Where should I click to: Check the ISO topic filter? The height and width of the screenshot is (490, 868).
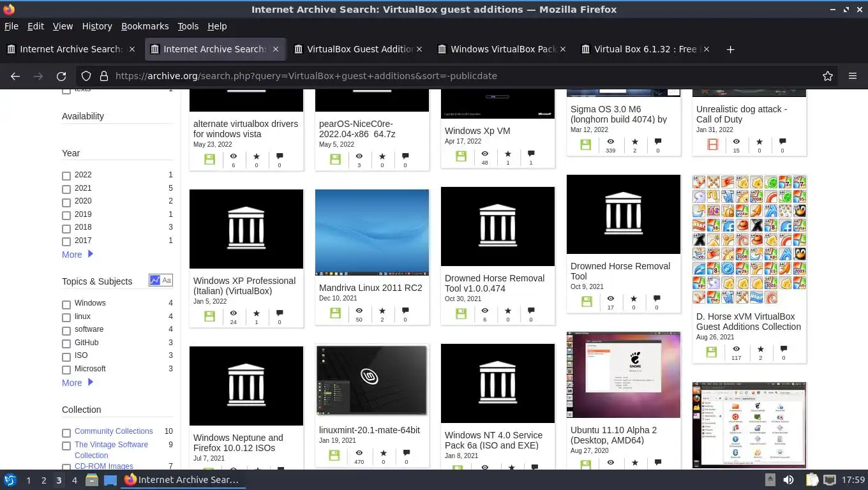pos(66,357)
